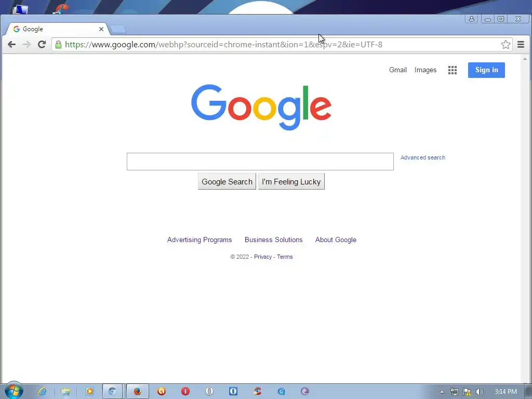Show hidden system tray icons
This screenshot has width=532, height=399.
tap(442, 392)
